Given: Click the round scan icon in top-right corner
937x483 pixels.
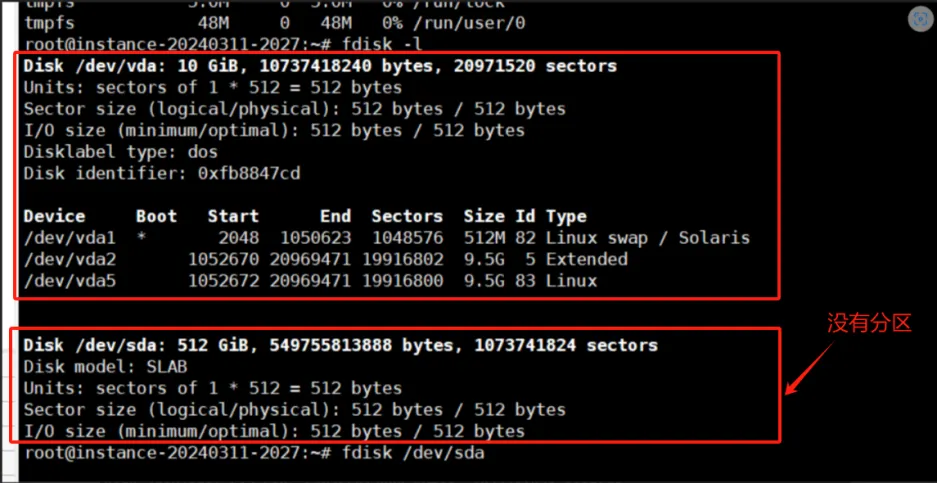Looking at the screenshot, I should 919,19.
